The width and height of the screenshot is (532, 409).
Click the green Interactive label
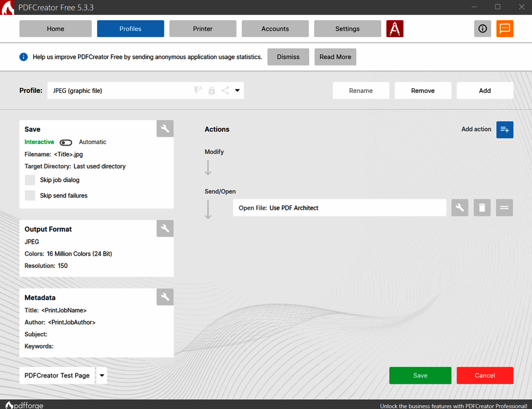(x=39, y=142)
